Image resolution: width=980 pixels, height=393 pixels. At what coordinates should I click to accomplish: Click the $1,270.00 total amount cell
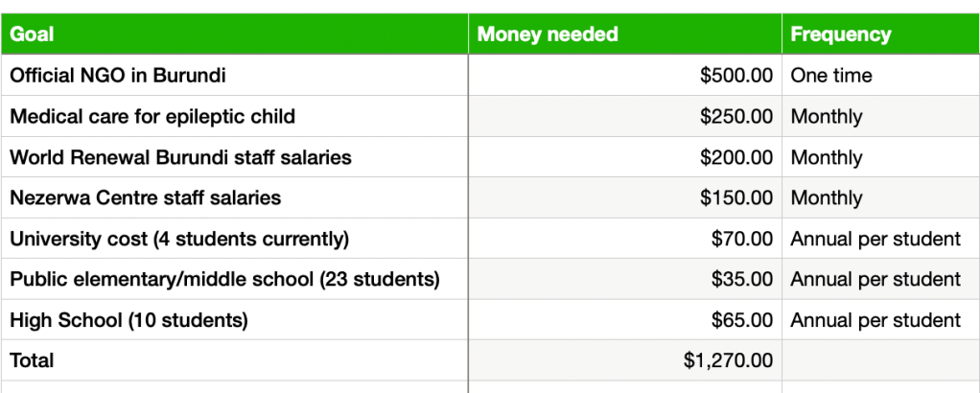(728, 360)
